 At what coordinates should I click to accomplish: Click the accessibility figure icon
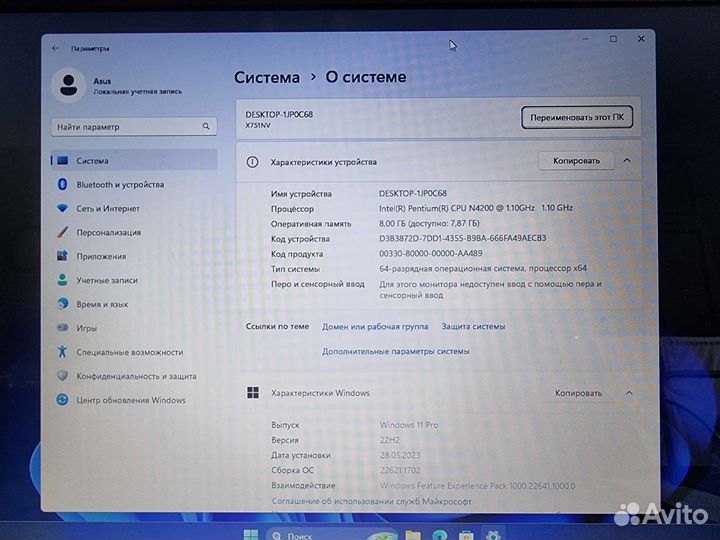click(x=62, y=352)
